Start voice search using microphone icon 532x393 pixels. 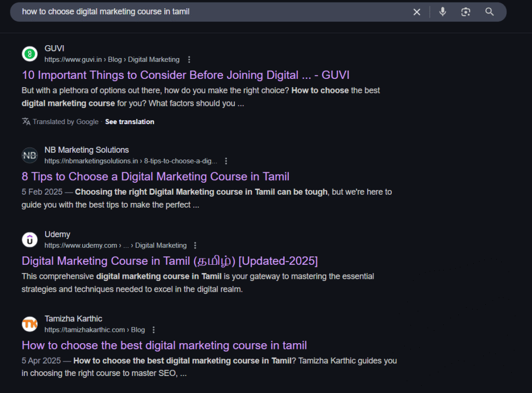pos(443,12)
